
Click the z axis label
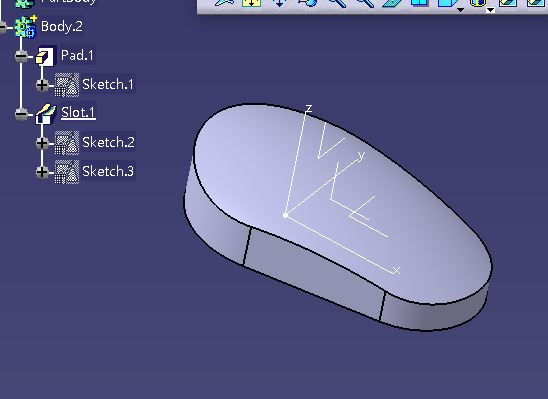pos(308,109)
